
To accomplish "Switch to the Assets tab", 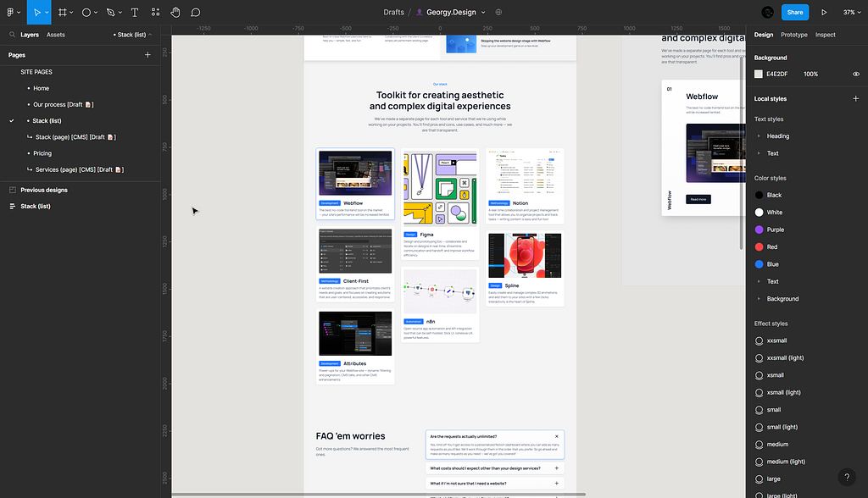I will point(56,35).
